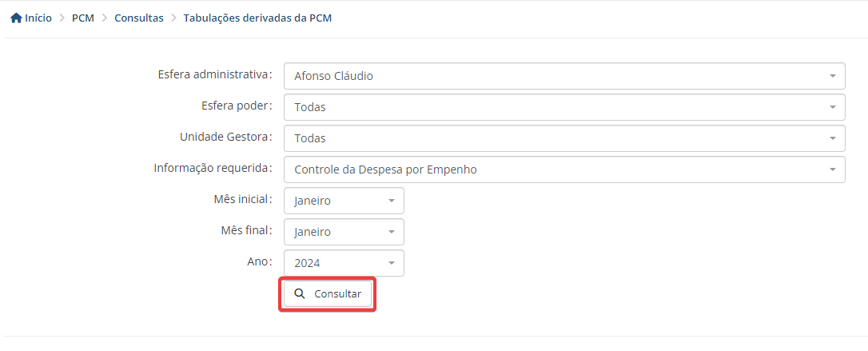Click the magnifier icon on Consultar button

point(300,294)
